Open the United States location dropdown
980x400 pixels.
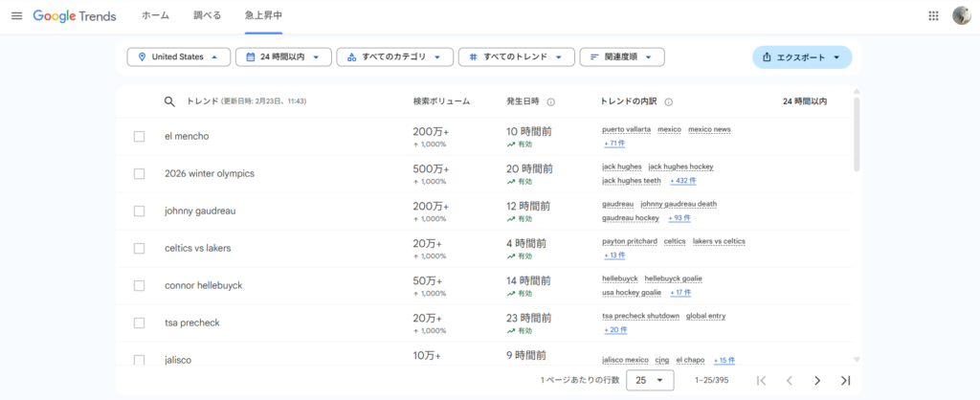[x=179, y=57]
